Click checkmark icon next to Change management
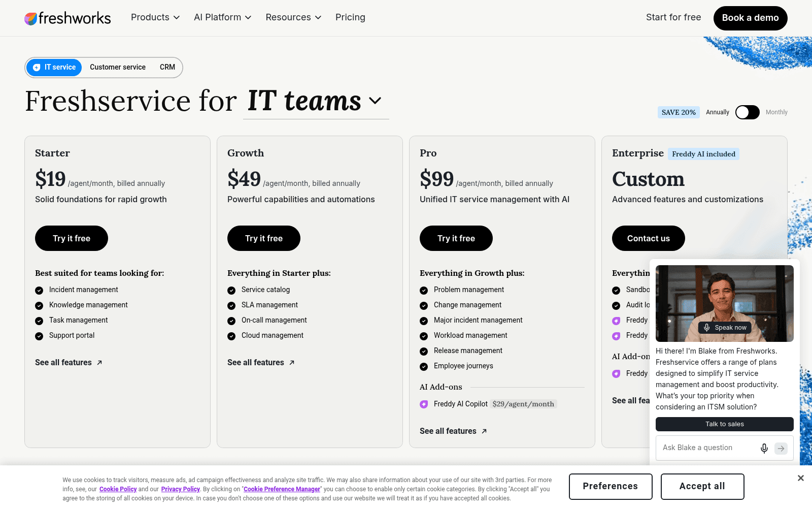 click(424, 306)
